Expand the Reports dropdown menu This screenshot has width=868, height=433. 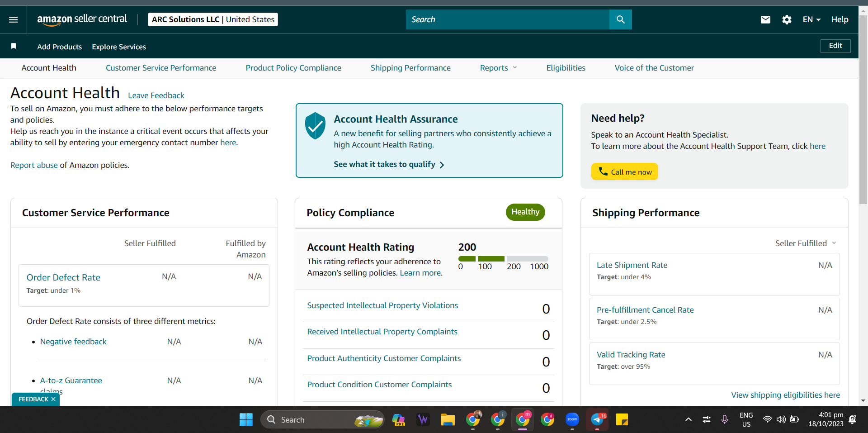point(498,68)
